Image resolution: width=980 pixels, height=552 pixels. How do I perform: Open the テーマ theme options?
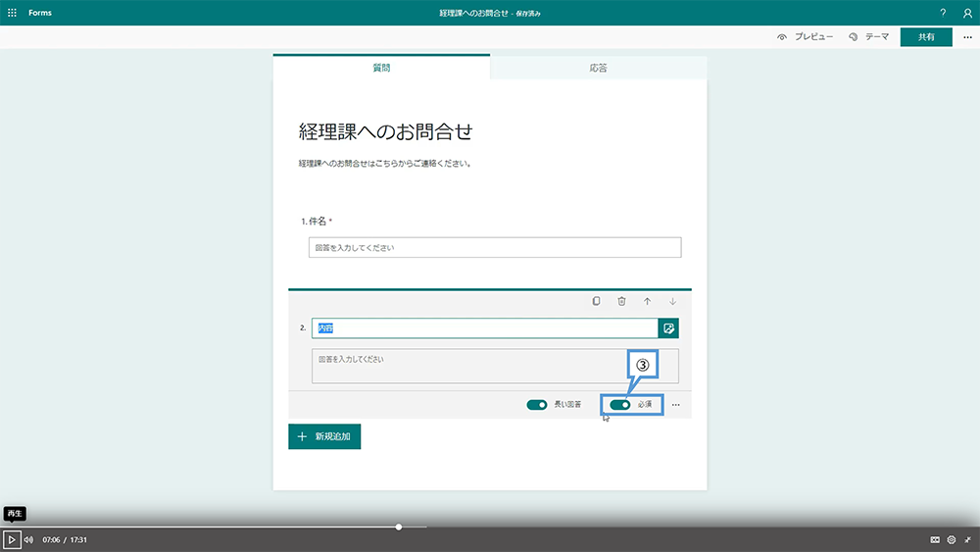[868, 37]
